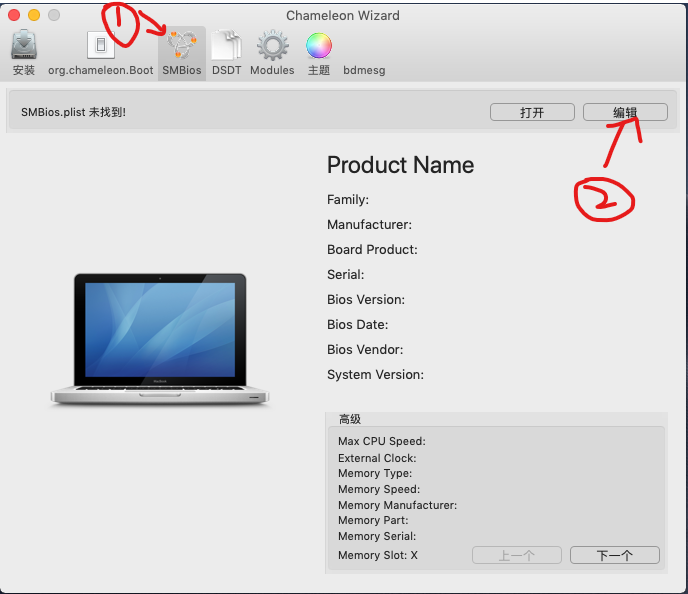Click the Memory Type: label
This screenshot has width=688, height=594.
(375, 473)
